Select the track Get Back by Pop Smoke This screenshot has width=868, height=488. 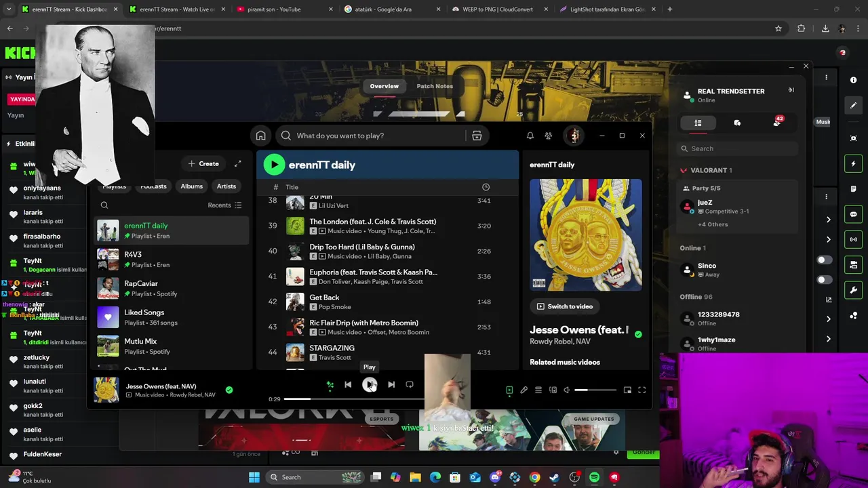(387, 302)
